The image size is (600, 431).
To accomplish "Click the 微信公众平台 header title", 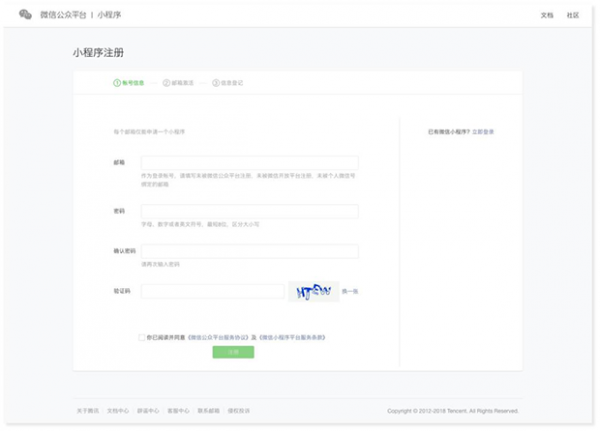I will [x=63, y=15].
